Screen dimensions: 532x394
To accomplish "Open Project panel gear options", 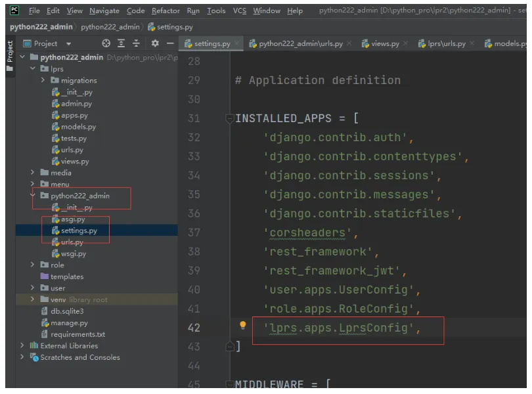I will coord(155,43).
